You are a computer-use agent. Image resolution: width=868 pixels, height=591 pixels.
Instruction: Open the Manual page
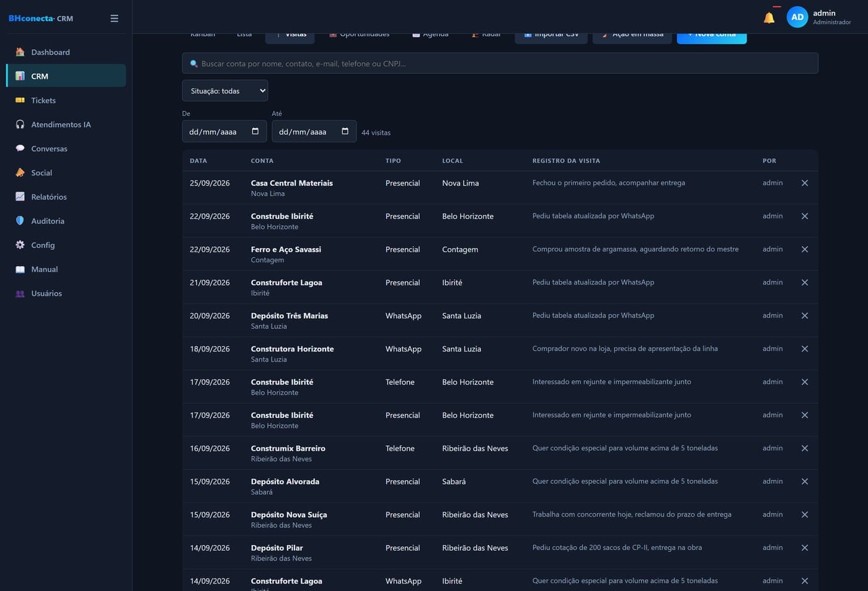point(66,270)
